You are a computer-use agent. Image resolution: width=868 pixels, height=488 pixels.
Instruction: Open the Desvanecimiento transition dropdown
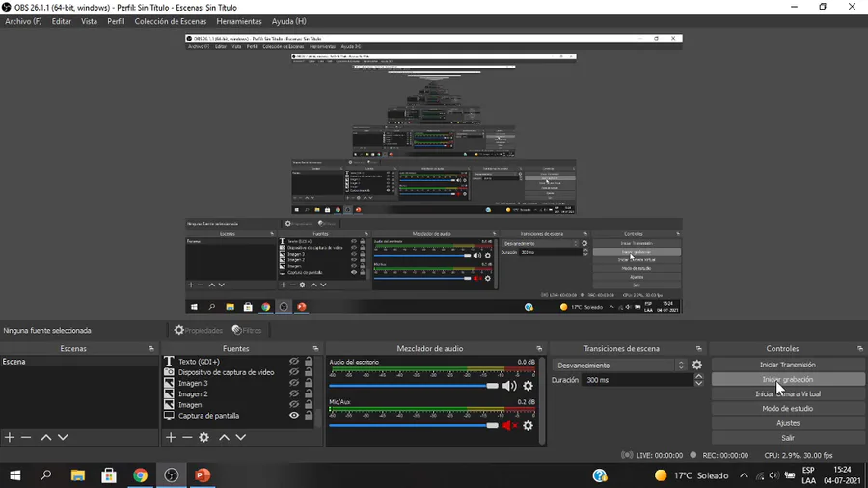click(619, 366)
